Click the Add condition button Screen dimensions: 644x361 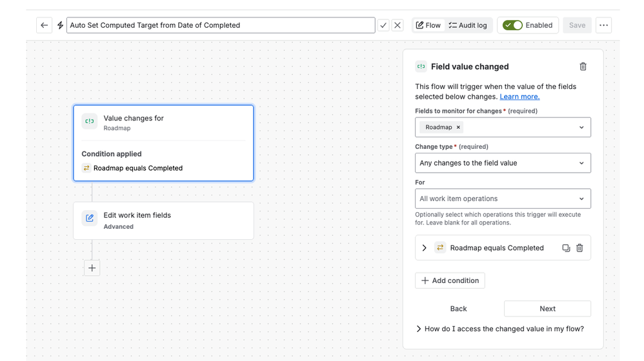click(450, 280)
